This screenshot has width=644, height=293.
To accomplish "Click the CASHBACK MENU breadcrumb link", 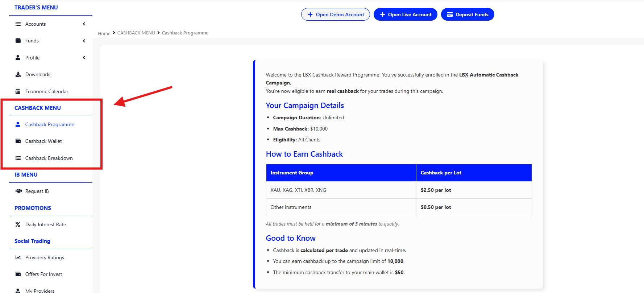I will pos(136,33).
